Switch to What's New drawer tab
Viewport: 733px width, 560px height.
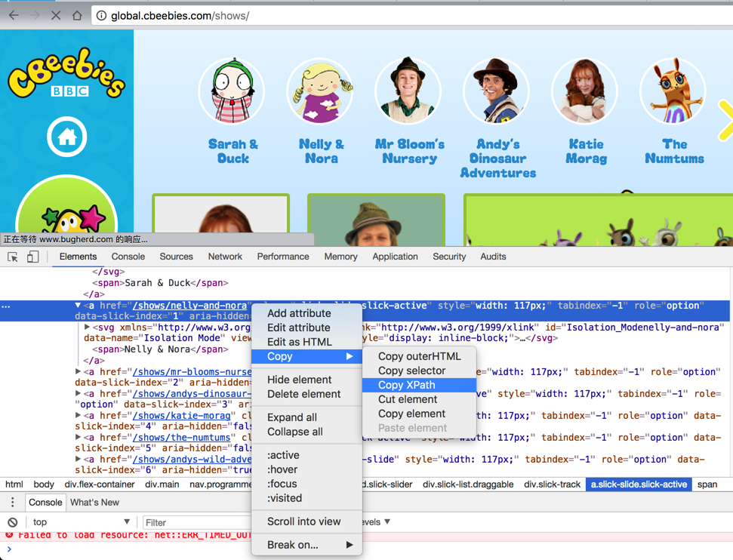point(95,503)
